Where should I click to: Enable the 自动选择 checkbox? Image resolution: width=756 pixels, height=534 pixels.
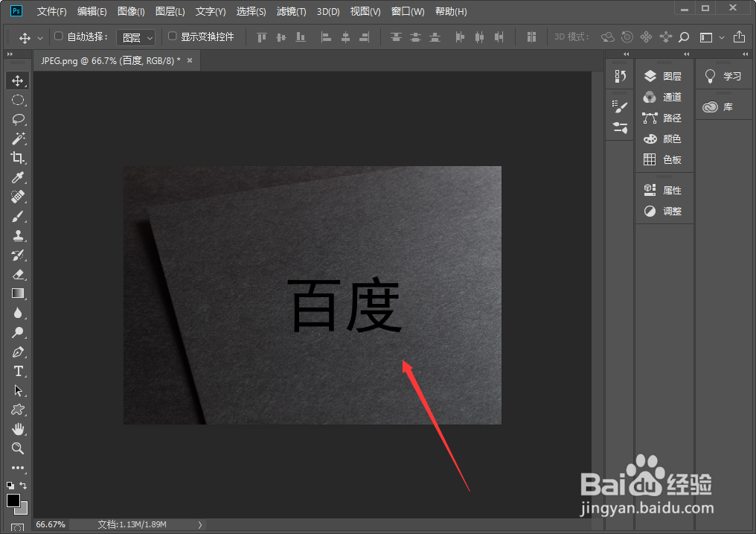point(58,36)
